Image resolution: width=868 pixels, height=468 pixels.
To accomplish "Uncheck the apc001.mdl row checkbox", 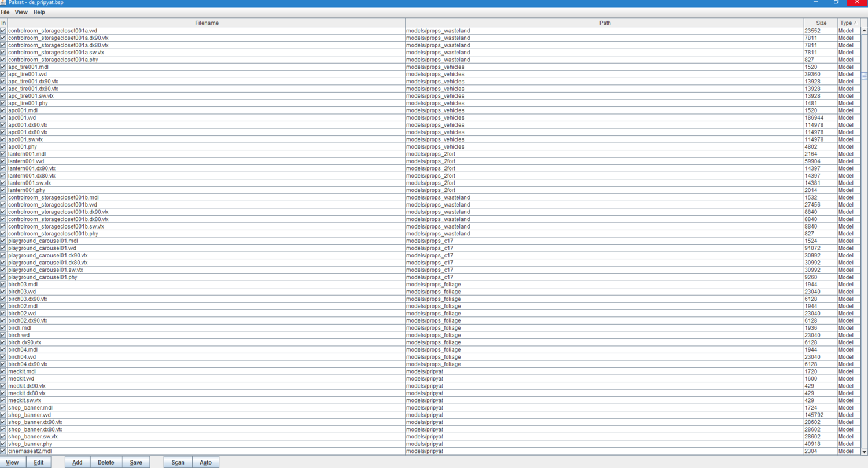I will 3,110.
